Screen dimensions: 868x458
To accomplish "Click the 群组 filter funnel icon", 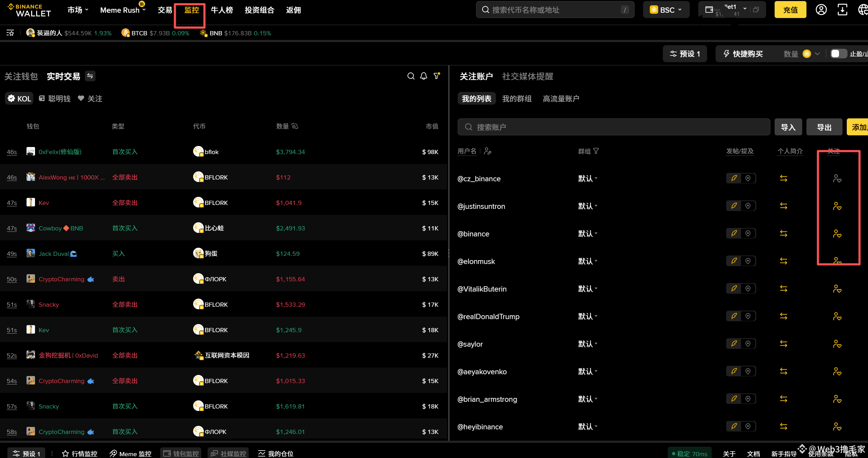I will click(596, 151).
